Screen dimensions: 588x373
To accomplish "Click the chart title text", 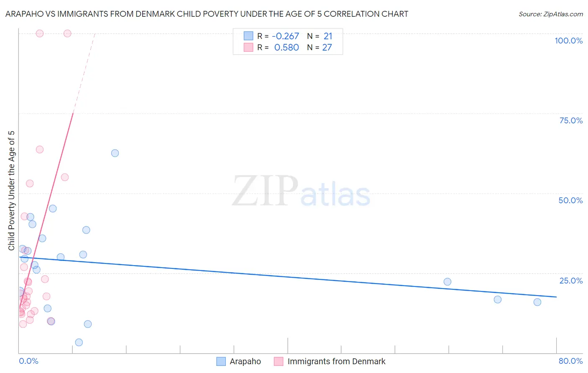I will [207, 14].
